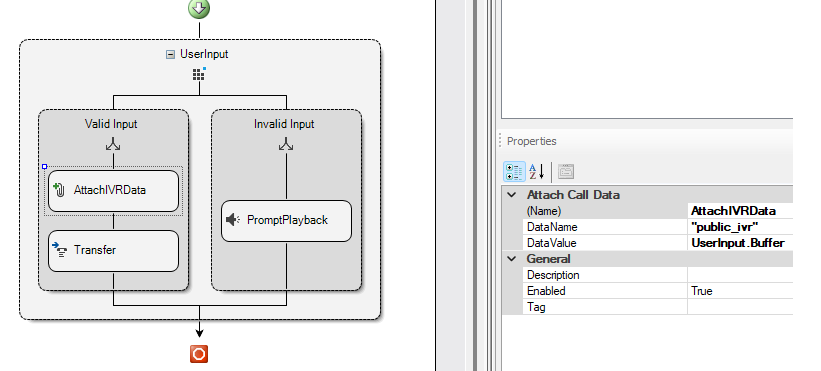The image size is (821, 371).
Task: Click the keypad grid icon under UserInput
Action: tap(198, 75)
